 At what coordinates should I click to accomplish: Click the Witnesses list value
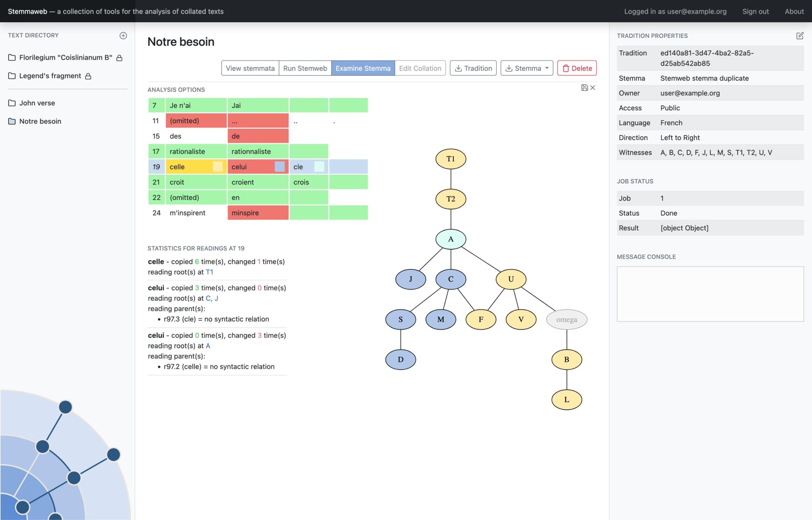[716, 153]
